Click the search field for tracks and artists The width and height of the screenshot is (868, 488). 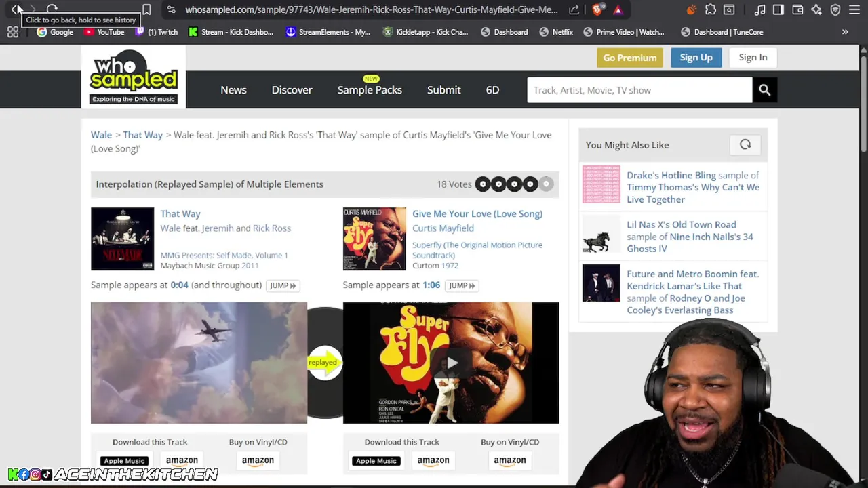(x=639, y=90)
